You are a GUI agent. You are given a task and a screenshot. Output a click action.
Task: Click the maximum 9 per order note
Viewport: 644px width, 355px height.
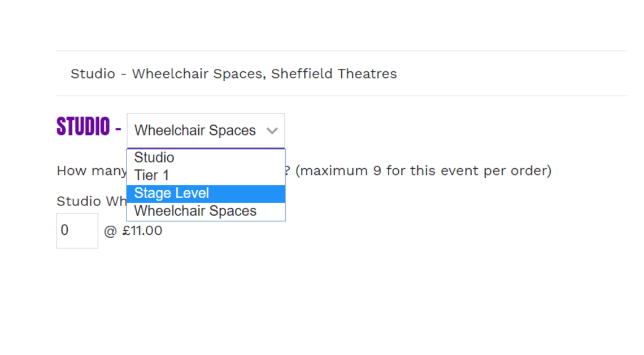click(x=424, y=171)
